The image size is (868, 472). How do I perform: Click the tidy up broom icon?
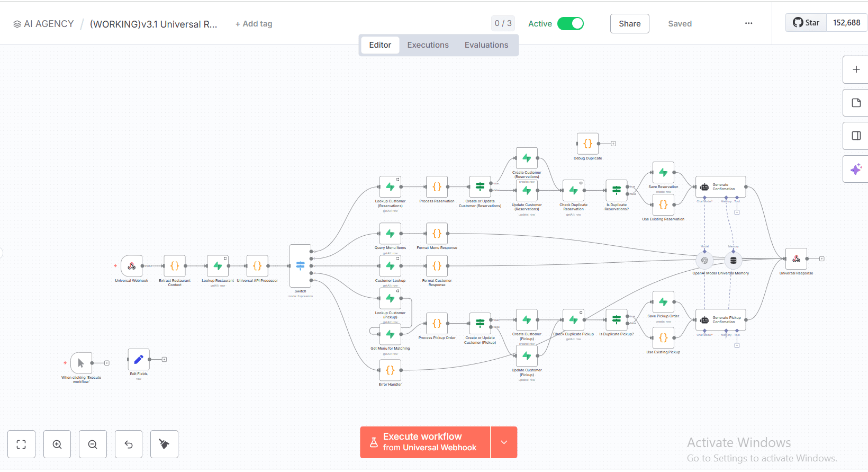pyautogui.click(x=164, y=444)
